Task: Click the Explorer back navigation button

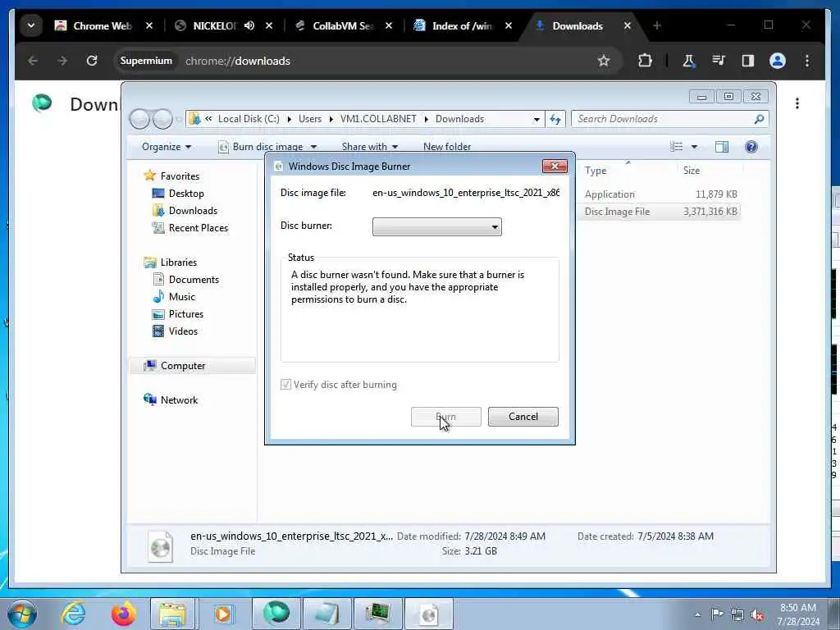Action: tap(139, 119)
